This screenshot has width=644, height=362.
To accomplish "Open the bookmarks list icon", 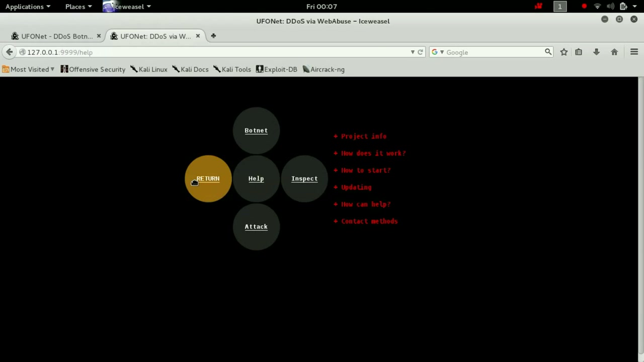I will point(579,52).
